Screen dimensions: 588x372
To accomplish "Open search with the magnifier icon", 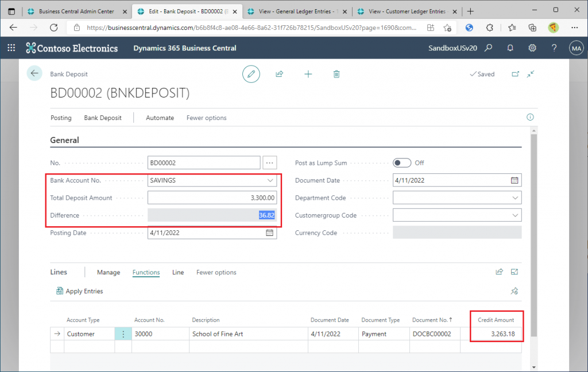I will (488, 48).
